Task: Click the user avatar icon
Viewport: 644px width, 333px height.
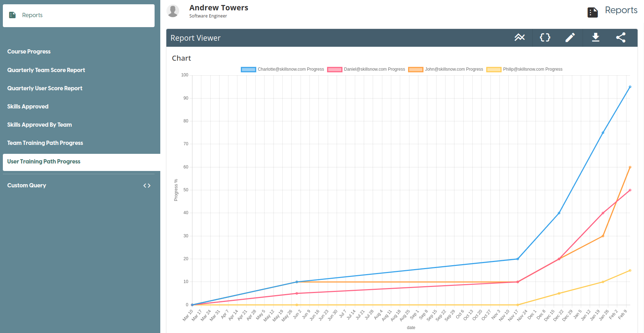Action: click(x=173, y=11)
